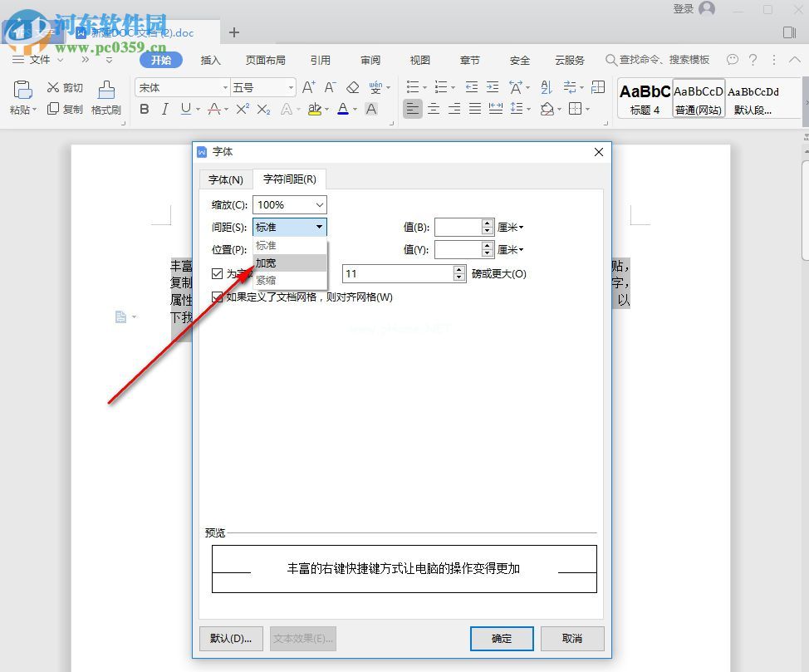Select the Format Painter tool

(x=106, y=98)
